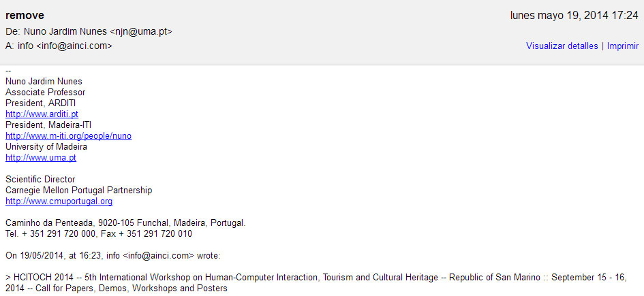Click the Caminho da Penteada address line
Viewport: 644px width, 296px height.
[x=125, y=223]
